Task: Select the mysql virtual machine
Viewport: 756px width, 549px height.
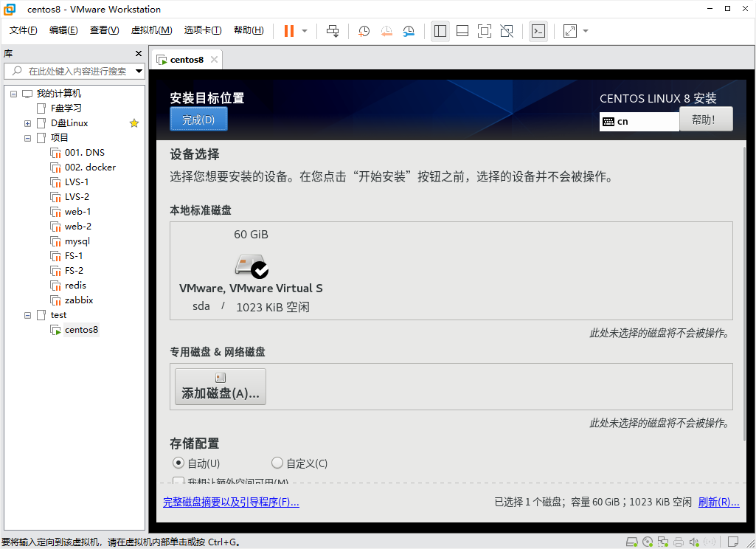Action: click(77, 241)
